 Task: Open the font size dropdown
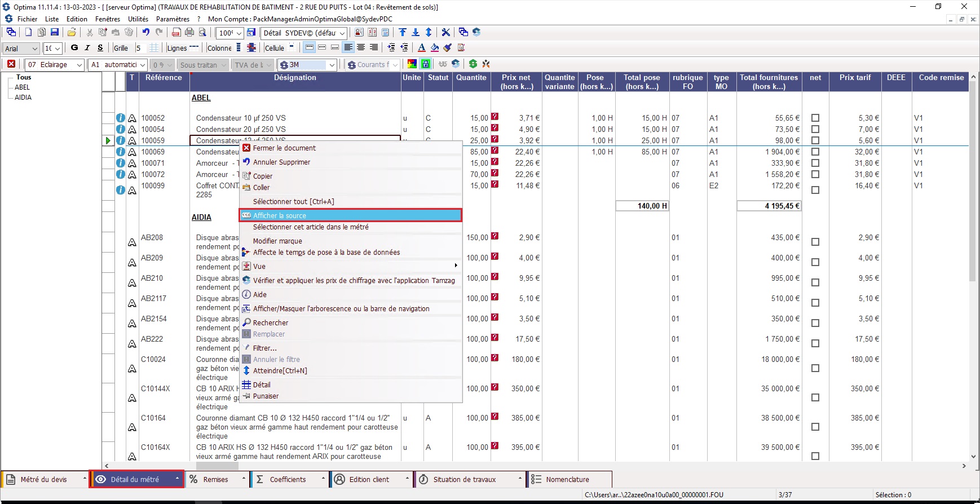[x=58, y=48]
